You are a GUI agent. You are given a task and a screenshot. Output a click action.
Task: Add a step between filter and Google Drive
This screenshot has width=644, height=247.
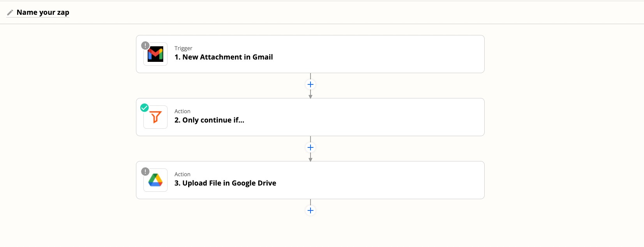click(x=311, y=147)
